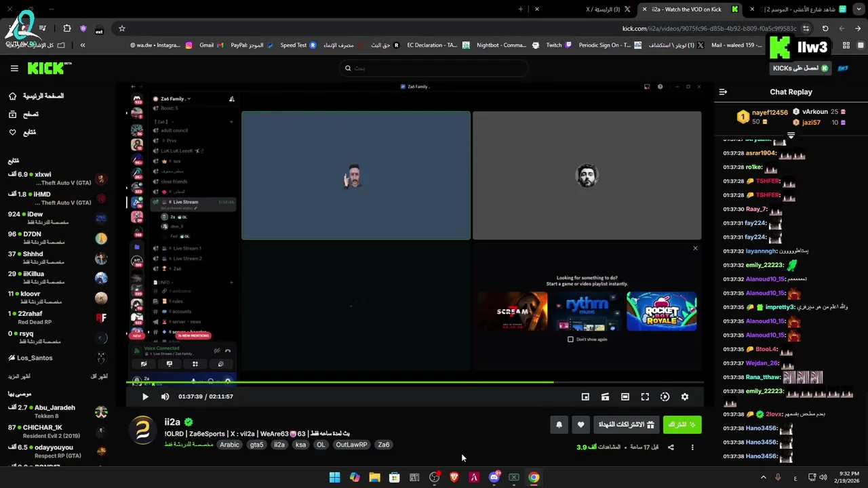Open Windows Start menu

[x=334, y=477]
